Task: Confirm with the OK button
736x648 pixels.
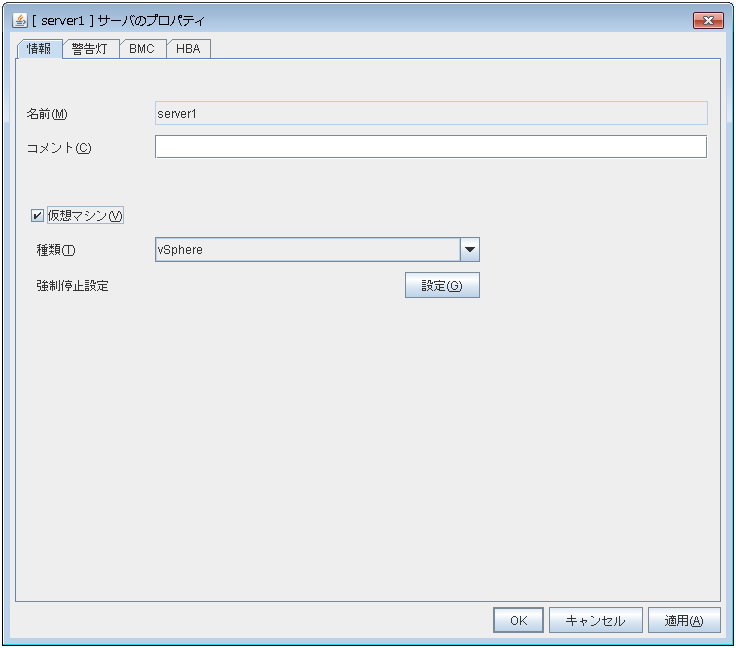Action: point(518,620)
